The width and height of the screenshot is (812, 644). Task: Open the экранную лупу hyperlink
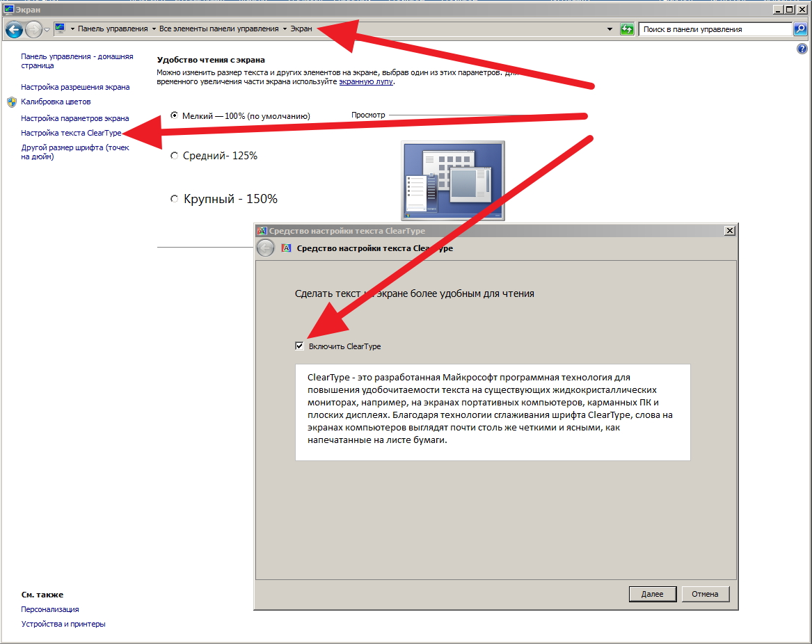(365, 81)
